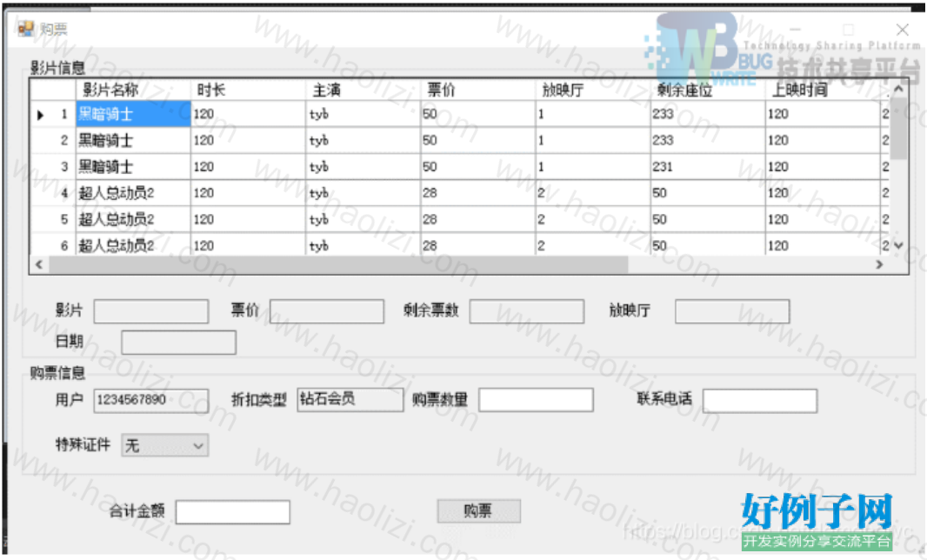Viewport: 927px width, 560px height.
Task: Click the table's scroll up arrow
Action: coord(898,89)
